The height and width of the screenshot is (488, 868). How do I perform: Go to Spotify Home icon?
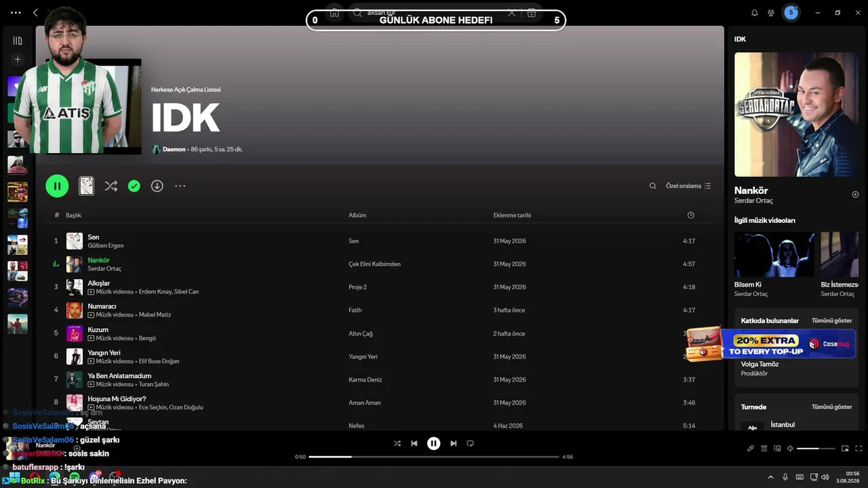[334, 13]
